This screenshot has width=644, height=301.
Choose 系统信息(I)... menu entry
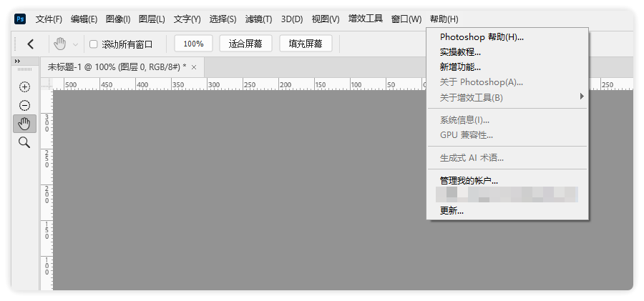[x=507, y=120]
